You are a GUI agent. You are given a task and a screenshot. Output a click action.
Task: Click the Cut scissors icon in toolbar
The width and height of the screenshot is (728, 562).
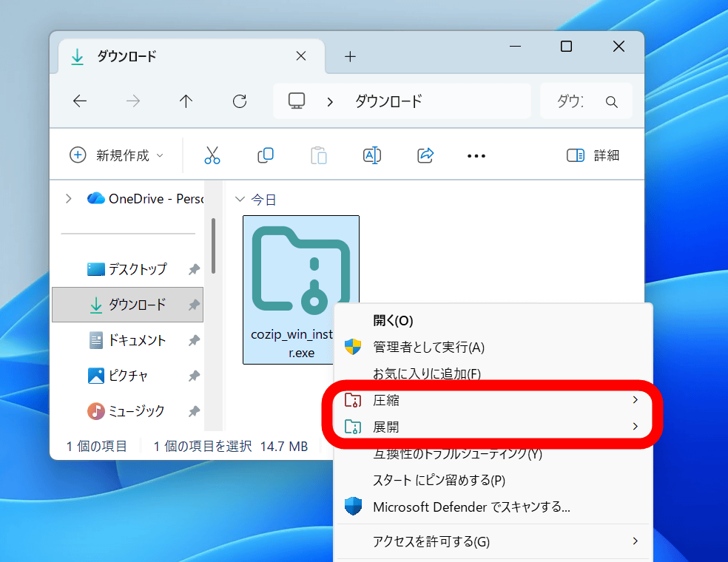pyautogui.click(x=212, y=155)
